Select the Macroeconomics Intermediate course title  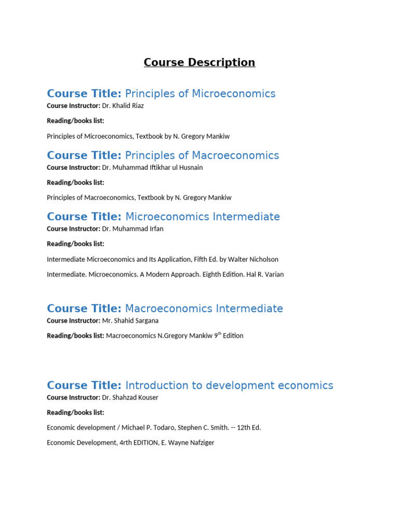pos(204,309)
